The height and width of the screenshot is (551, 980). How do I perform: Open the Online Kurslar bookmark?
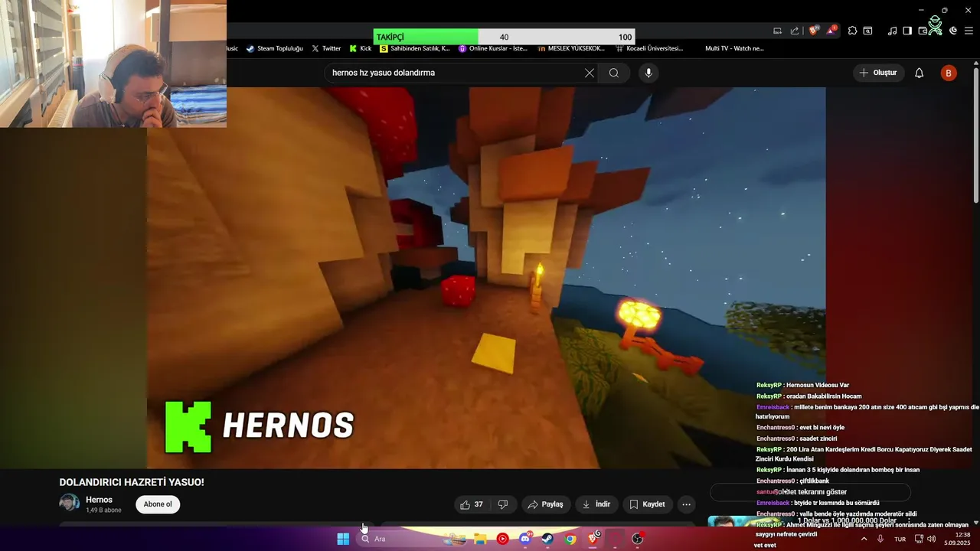[x=494, y=48]
